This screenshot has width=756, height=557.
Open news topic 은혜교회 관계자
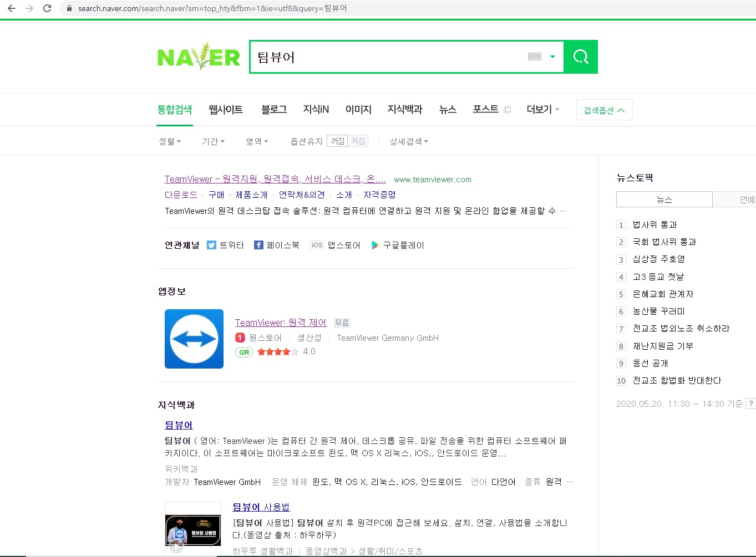[663, 294]
